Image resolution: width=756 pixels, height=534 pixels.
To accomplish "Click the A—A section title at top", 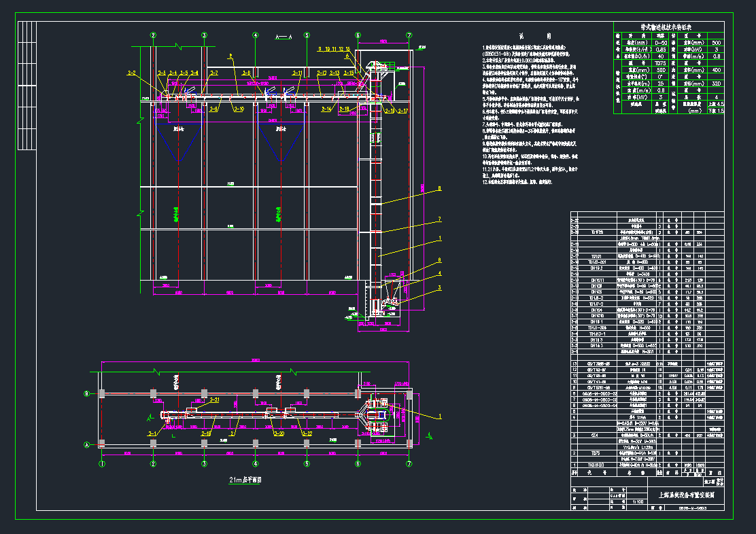I will coord(282,37).
